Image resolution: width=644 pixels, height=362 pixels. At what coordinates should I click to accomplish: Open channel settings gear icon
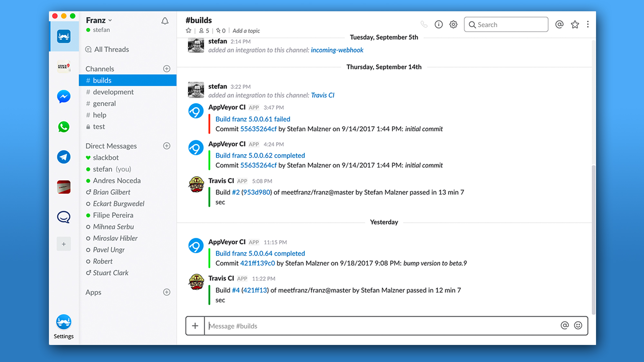pos(453,24)
